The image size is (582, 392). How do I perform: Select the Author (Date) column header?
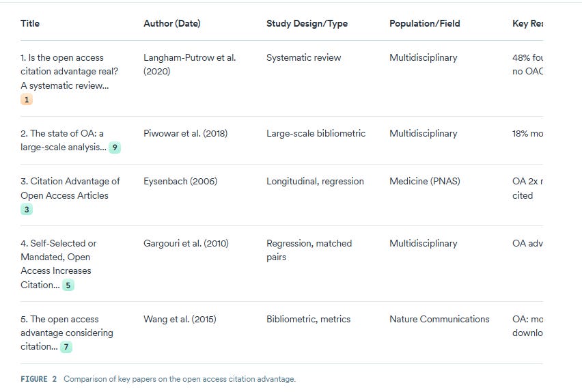click(x=172, y=23)
